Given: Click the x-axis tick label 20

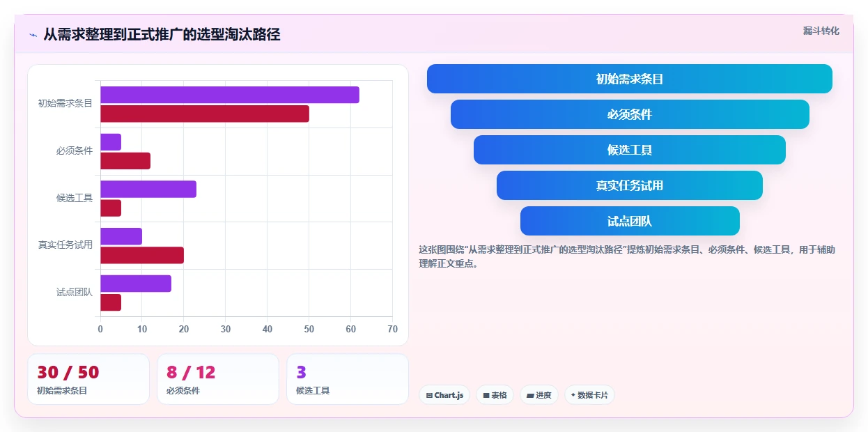Looking at the screenshot, I should pos(184,329).
